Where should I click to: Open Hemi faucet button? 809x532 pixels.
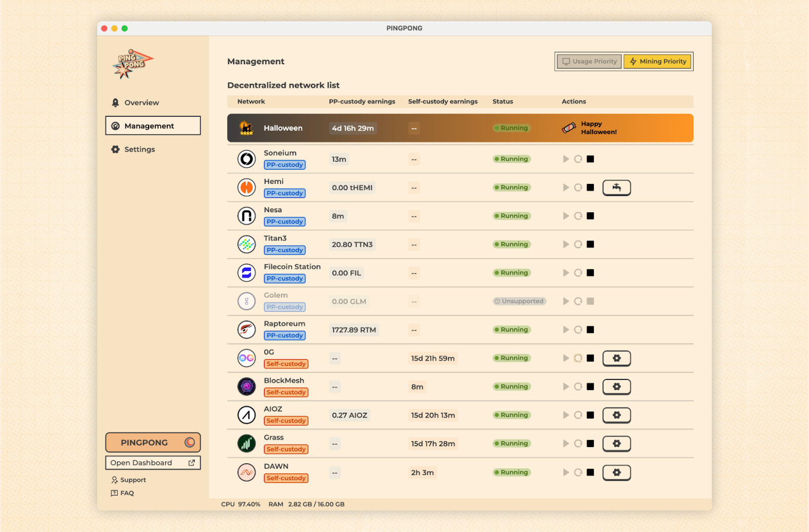pyautogui.click(x=616, y=187)
